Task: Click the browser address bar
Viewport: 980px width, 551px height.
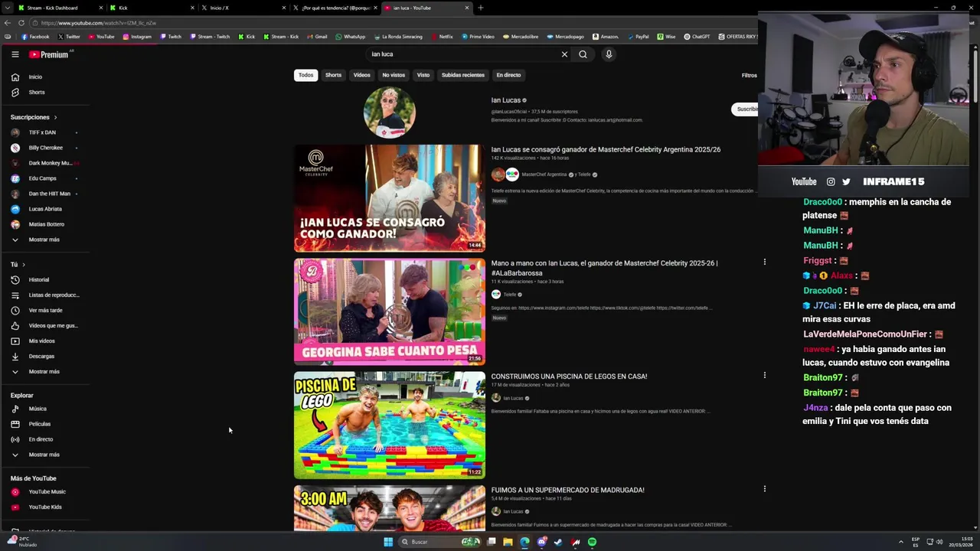Action: click(383, 23)
